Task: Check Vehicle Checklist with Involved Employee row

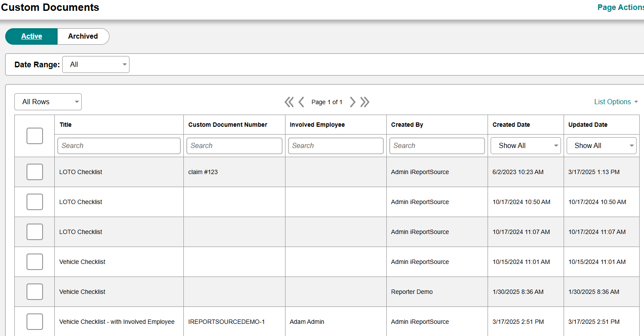Action: pyautogui.click(x=35, y=322)
